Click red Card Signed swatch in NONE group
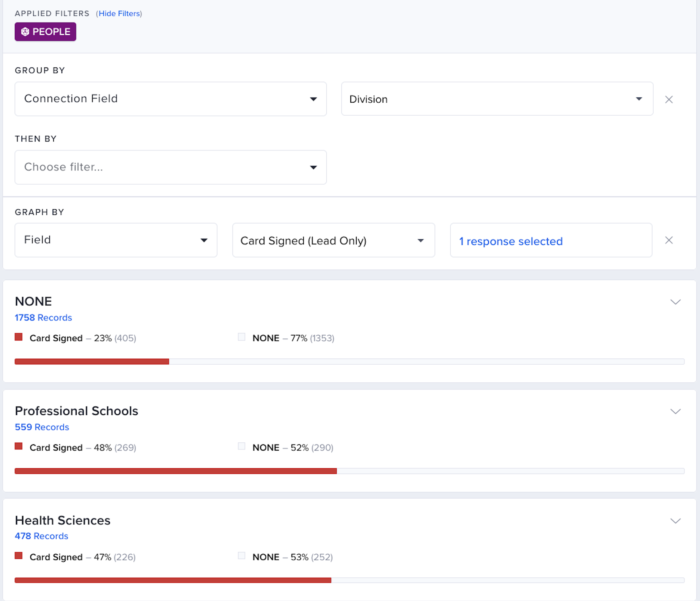This screenshot has width=700, height=601. click(19, 337)
